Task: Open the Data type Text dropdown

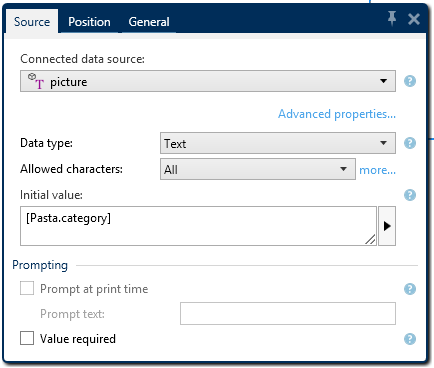Action: (x=278, y=143)
